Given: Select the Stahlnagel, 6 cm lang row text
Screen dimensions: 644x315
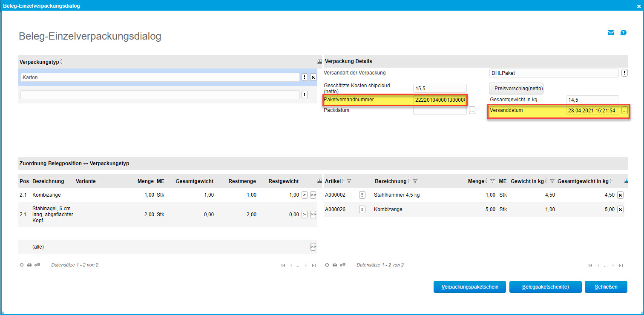Looking at the screenshot, I should click(53, 215).
